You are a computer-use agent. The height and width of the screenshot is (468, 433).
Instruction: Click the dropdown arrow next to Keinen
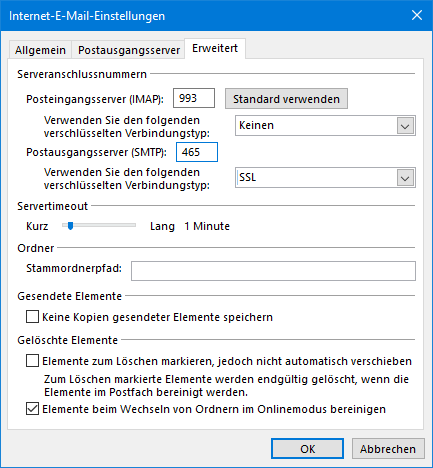405,126
